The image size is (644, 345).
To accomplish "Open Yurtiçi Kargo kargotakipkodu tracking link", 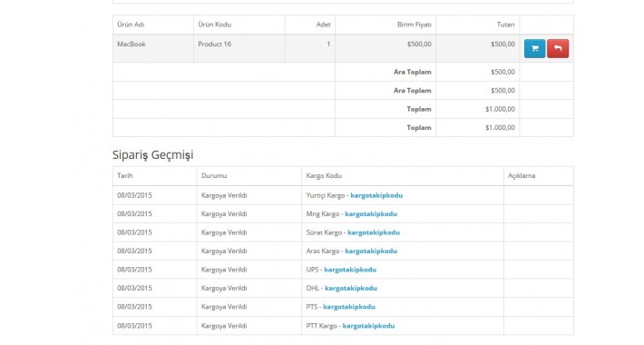I will pos(376,195).
